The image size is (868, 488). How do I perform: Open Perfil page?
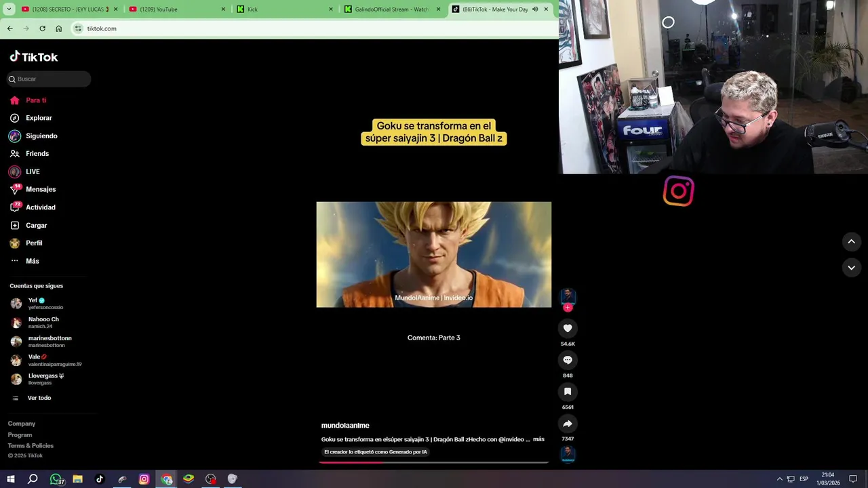point(26,243)
